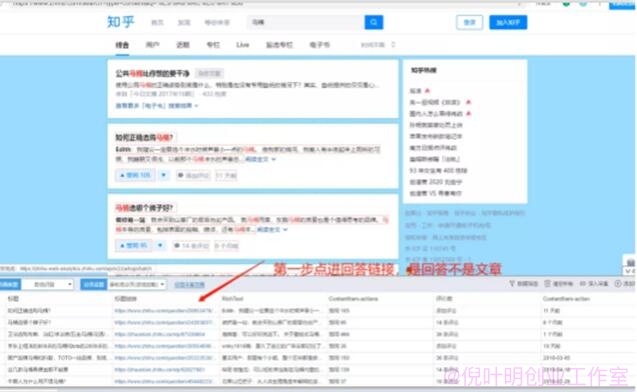Viewport: 637px width, 392px height.
Task: Switch to the 用户 search tab
Action: pyautogui.click(x=152, y=45)
